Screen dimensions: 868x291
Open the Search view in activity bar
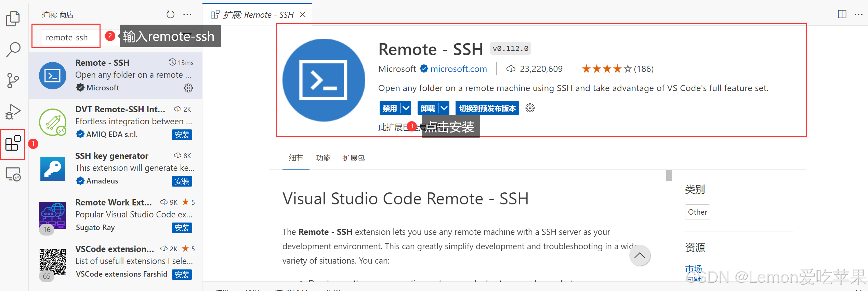13,50
